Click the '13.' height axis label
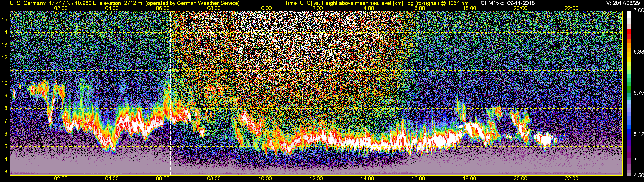 pyautogui.click(x=5, y=45)
